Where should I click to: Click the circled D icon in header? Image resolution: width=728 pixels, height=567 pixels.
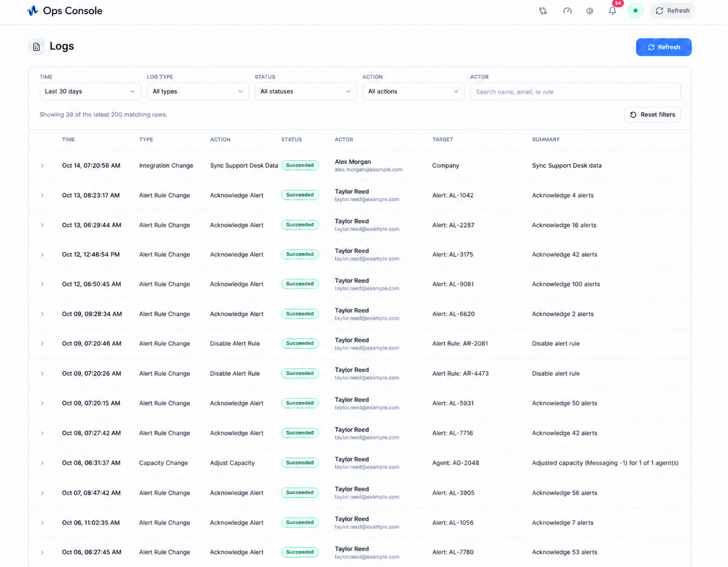[x=590, y=11]
